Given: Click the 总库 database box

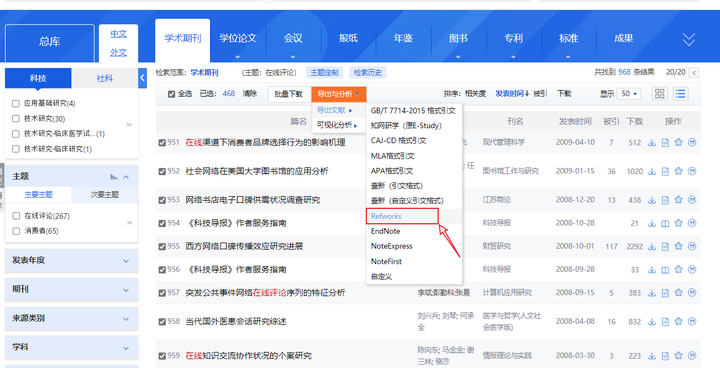Looking at the screenshot, I should [x=50, y=42].
